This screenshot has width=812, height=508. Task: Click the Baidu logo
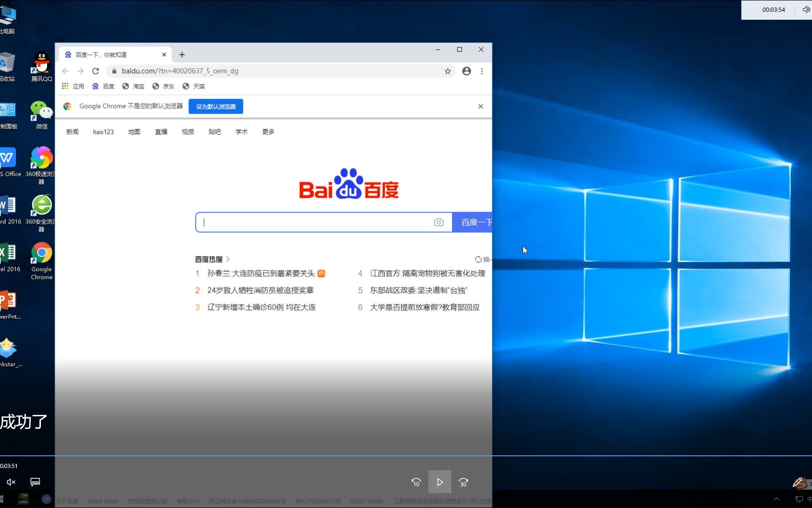(x=349, y=184)
